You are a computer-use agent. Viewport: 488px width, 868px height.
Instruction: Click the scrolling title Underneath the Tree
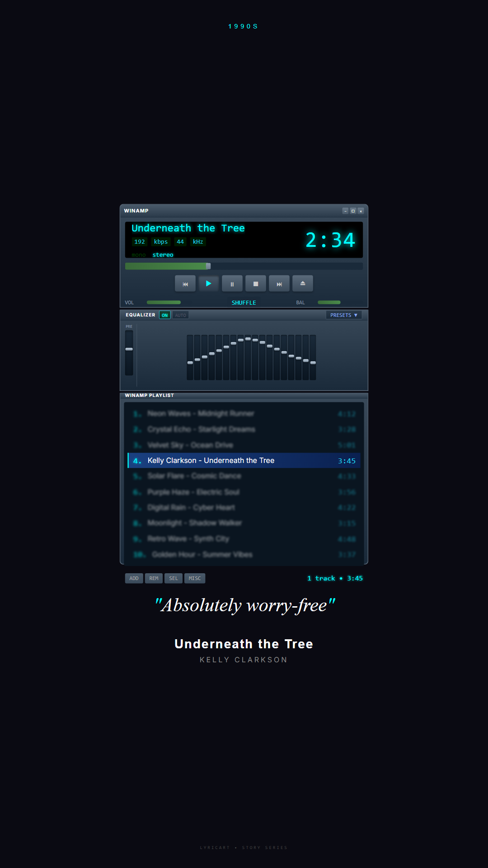[188, 228]
